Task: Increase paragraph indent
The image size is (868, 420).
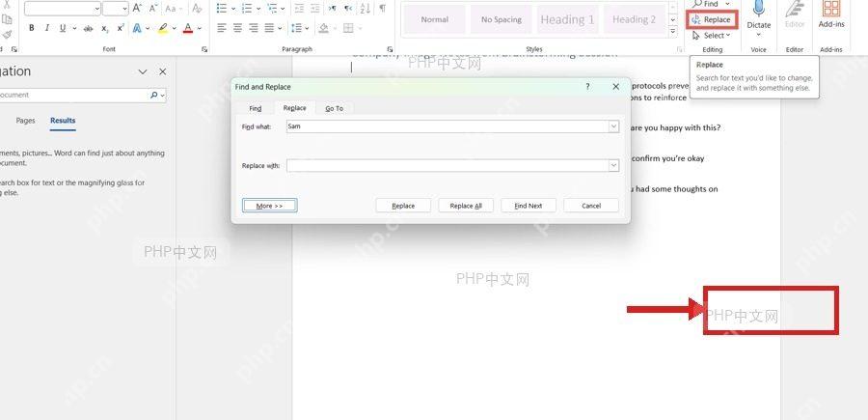Action: click(x=314, y=9)
